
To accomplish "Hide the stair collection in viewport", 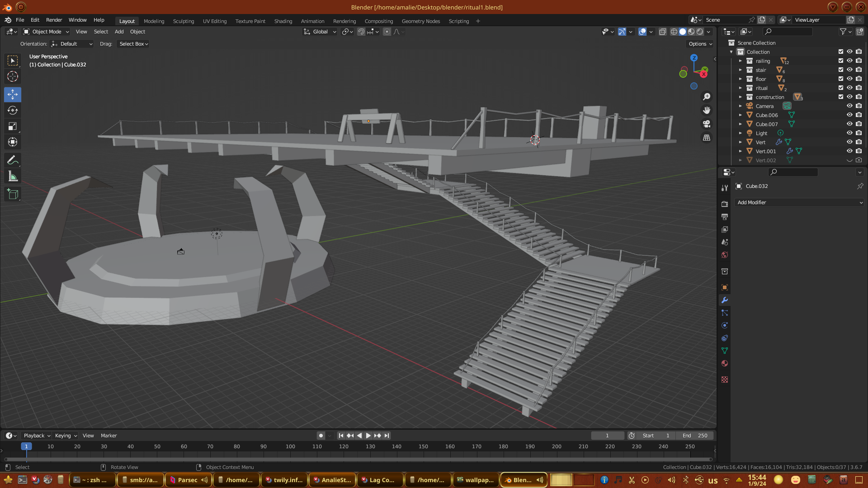I will (849, 70).
